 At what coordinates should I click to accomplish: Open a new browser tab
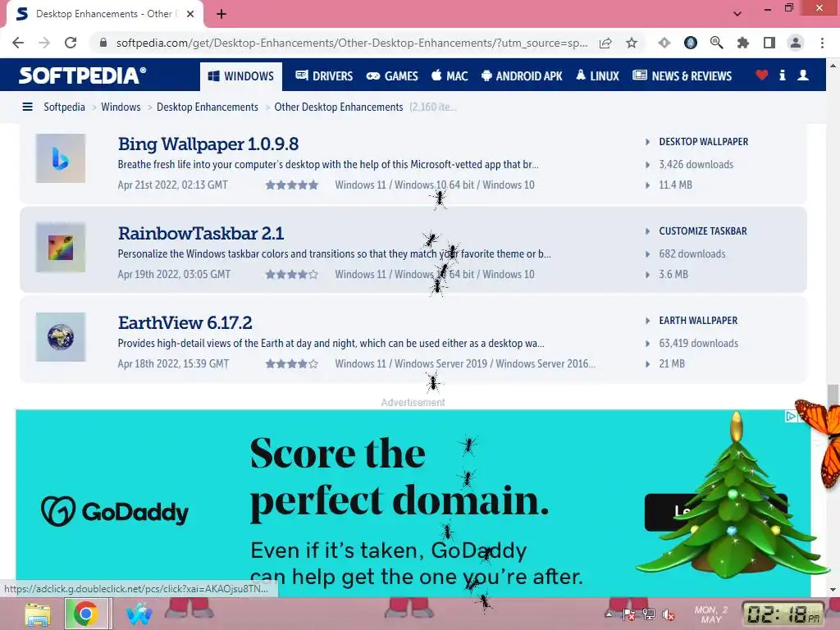point(221,14)
